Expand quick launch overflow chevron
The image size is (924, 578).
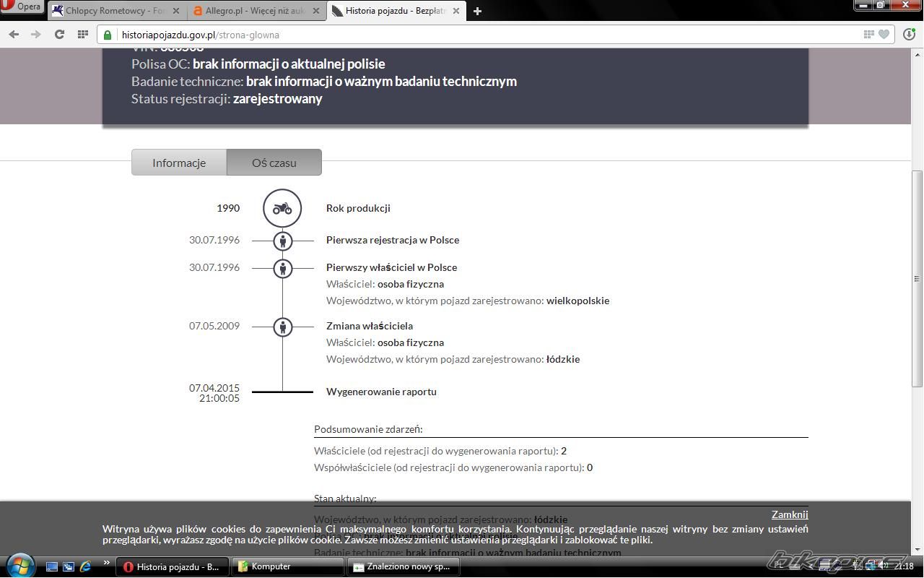coord(106,563)
